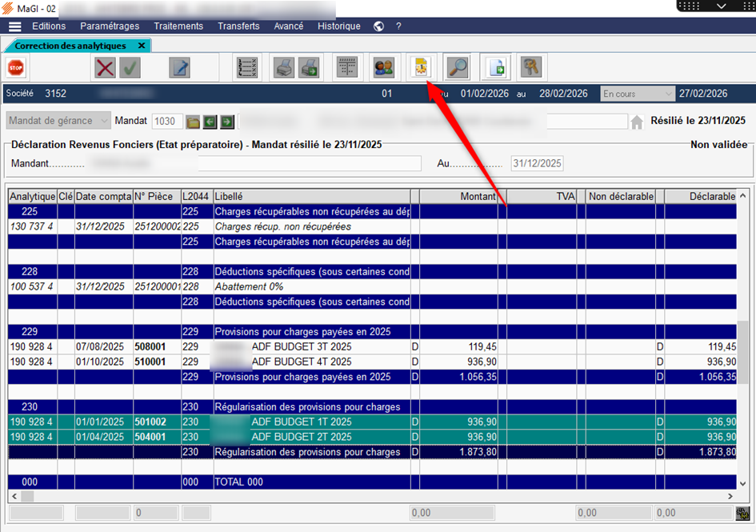
Task: Expand the En cours status dropdown
Action: tap(637, 94)
